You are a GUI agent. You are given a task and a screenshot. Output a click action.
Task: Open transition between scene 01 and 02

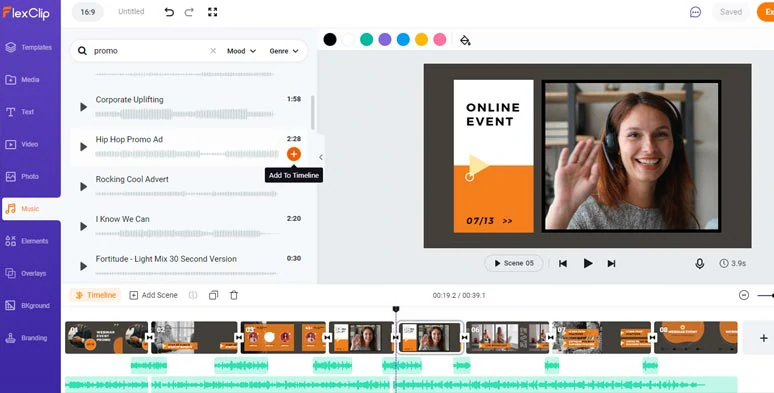pyautogui.click(x=150, y=337)
